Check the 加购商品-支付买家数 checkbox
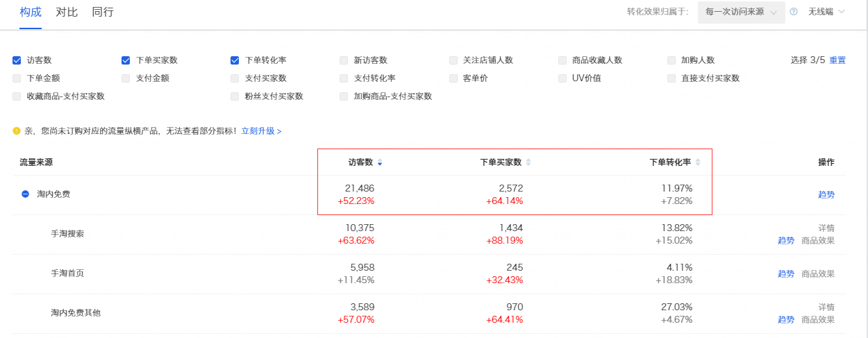This screenshot has height=338, width=868. 344,96
